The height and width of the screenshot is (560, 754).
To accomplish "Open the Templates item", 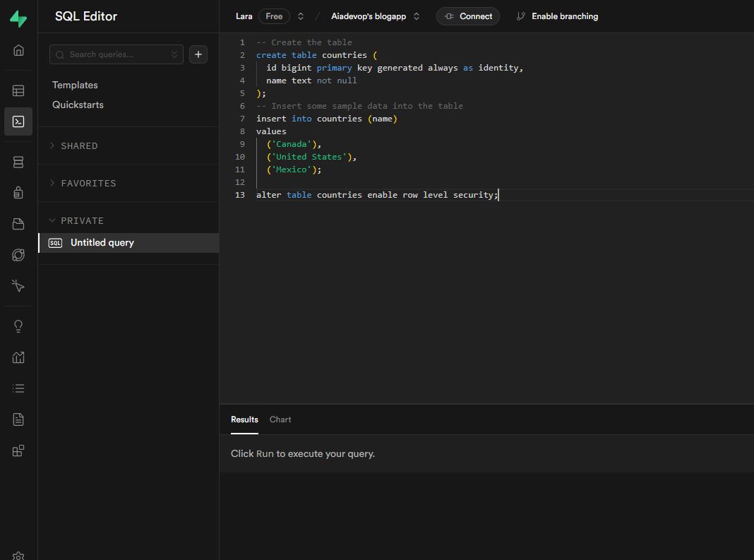I will [x=75, y=85].
